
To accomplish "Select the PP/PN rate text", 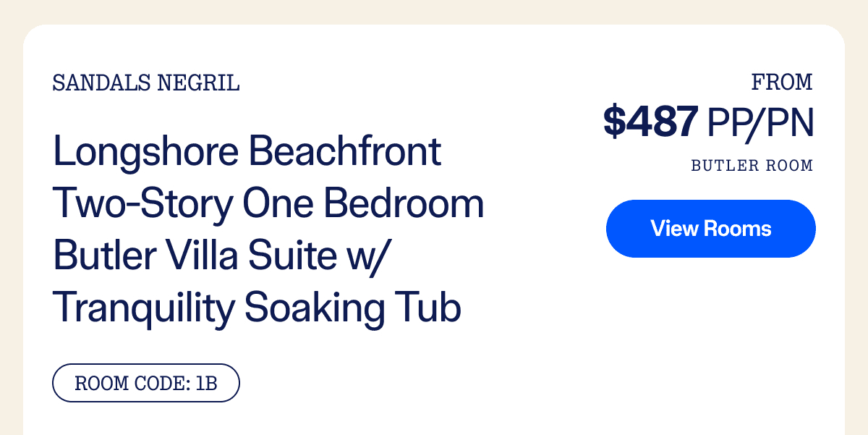I will (760, 122).
